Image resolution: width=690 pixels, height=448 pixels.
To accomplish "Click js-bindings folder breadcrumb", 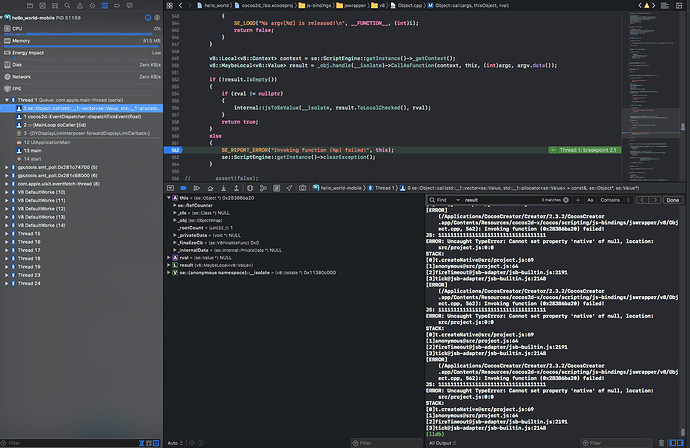I will tap(315, 6).
